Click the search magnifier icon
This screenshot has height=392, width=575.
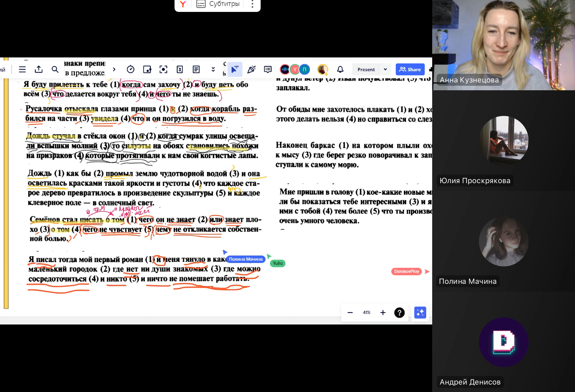[x=55, y=69]
